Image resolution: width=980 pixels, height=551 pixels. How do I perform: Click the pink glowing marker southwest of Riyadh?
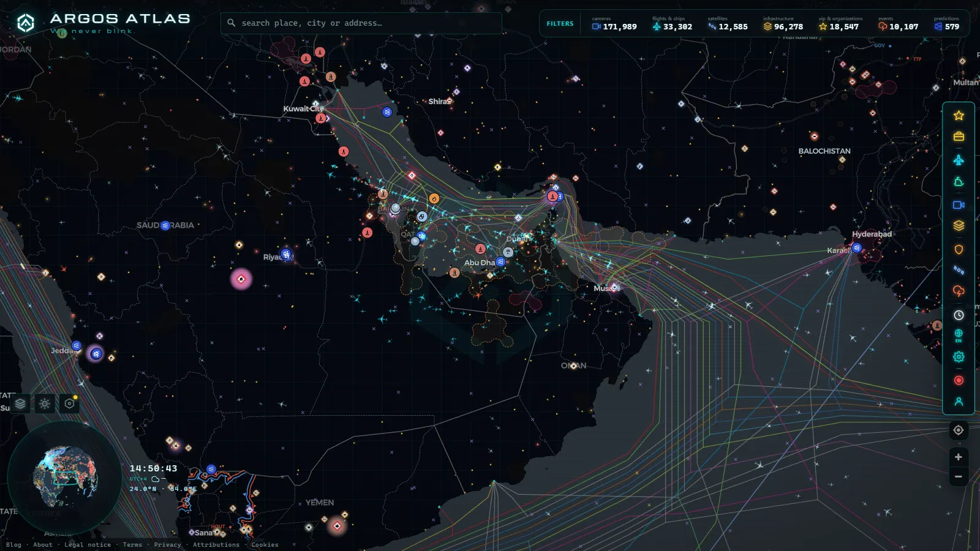[x=241, y=279]
